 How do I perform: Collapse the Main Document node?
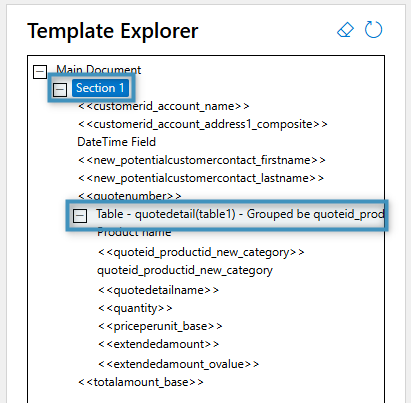[40, 72]
